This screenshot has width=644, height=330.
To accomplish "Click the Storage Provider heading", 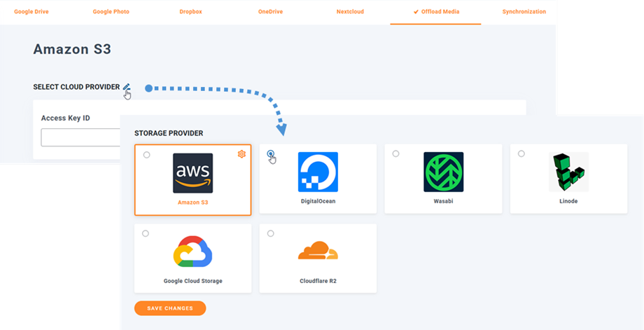I will coord(169,133).
